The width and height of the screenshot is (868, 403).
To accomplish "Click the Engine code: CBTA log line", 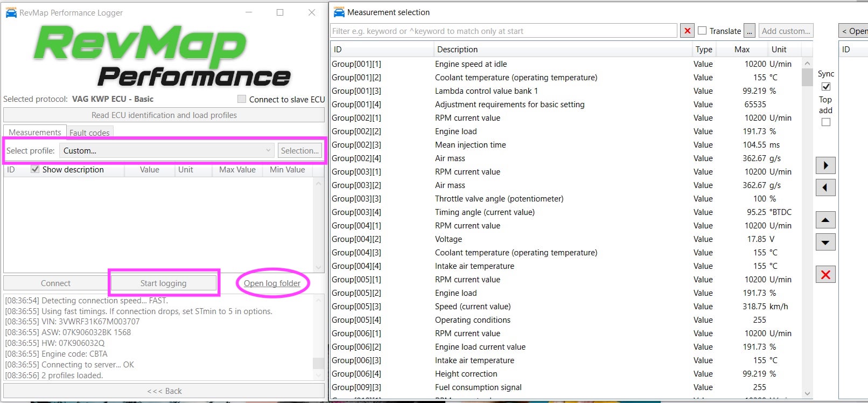I will [57, 354].
